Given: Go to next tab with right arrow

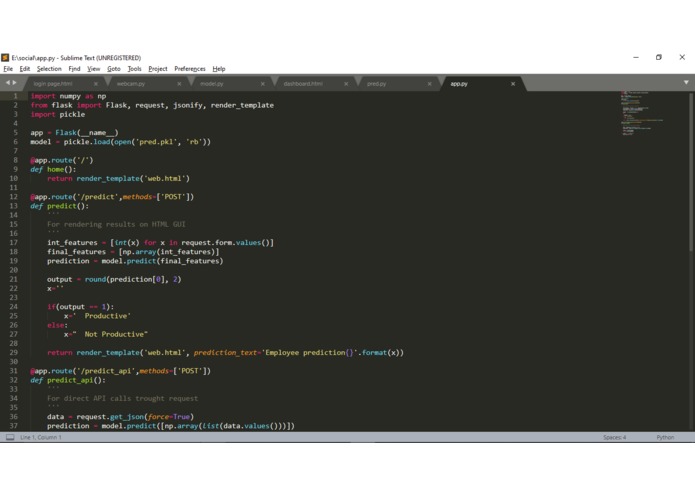Looking at the screenshot, I should point(15,83).
